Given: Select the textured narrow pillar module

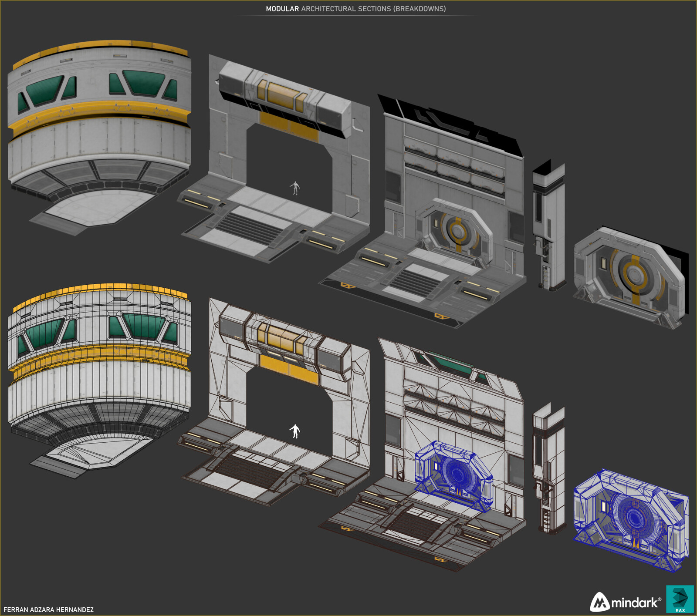Looking at the screenshot, I should coord(549,226).
